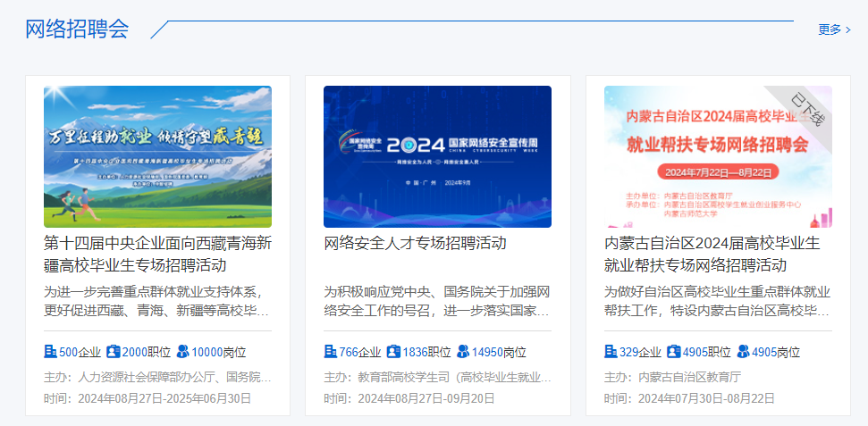
Task: Click the 网络招聘会 section heading
Action: point(77,29)
